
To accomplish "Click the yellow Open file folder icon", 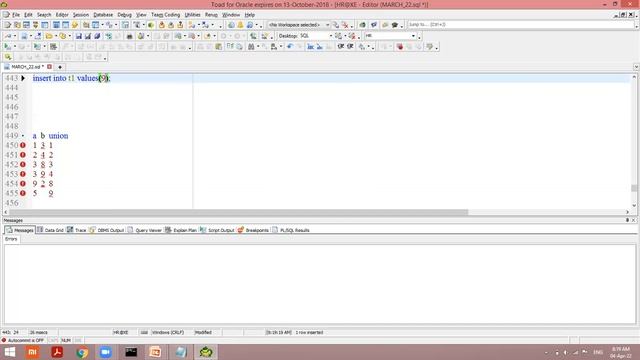I will pos(49,36).
